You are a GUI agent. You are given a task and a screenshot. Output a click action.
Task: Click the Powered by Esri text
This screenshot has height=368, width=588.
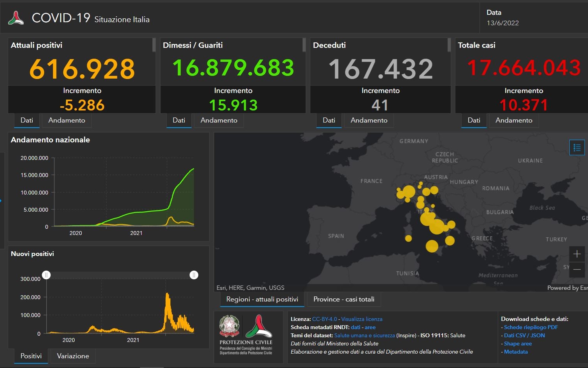click(567, 288)
